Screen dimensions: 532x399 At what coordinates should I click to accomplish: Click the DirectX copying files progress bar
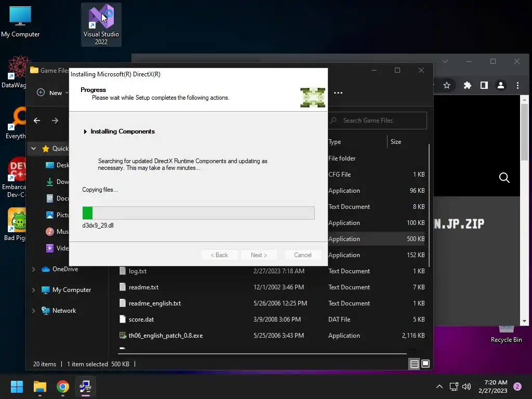tap(198, 213)
